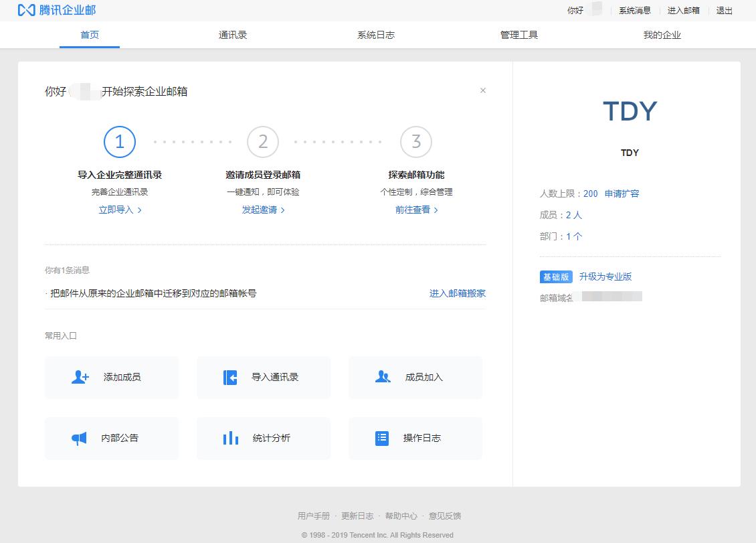Open the 操作日志 (Operation Log) icon
The height and width of the screenshot is (543, 756).
click(382, 438)
